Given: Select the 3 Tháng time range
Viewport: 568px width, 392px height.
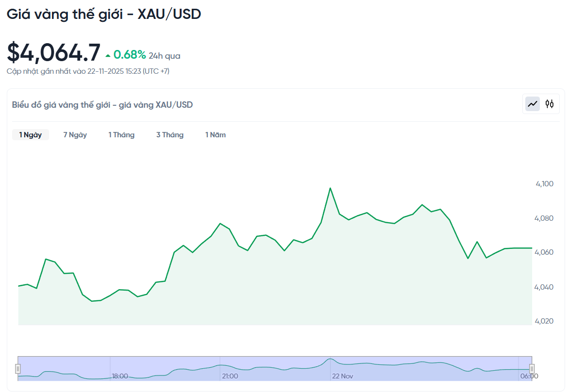Looking at the screenshot, I should click(x=170, y=134).
